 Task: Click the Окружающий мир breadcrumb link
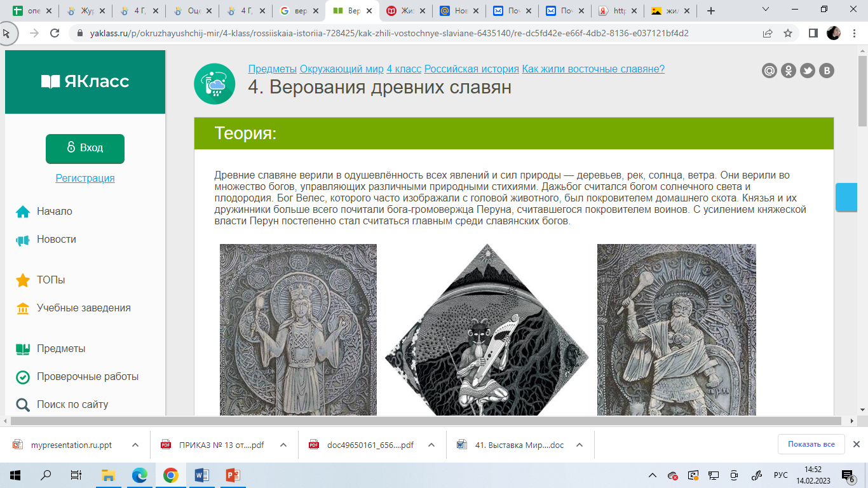(341, 69)
